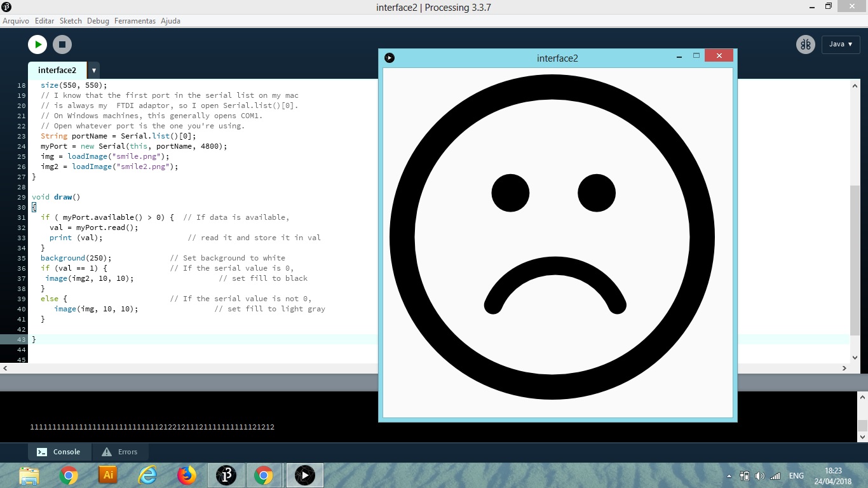This screenshot has height=488, width=868.
Task: Click console scrollbar up arrow
Action: [862, 397]
